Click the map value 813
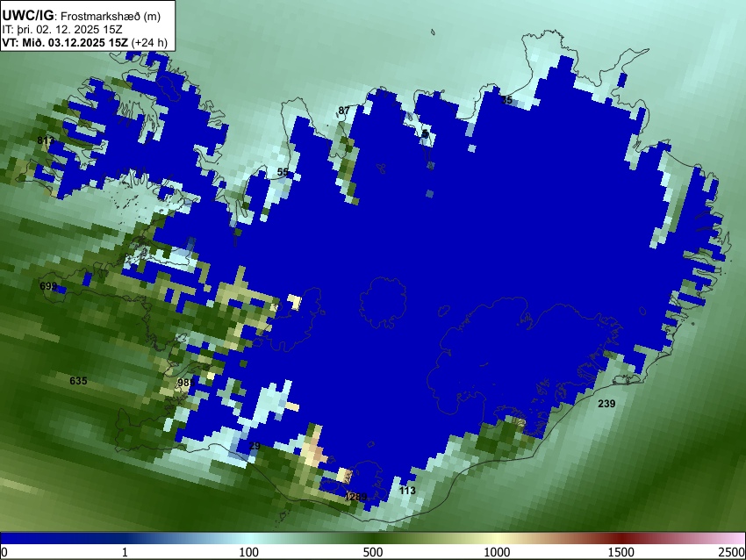Image resolution: width=746 pixels, height=560 pixels. point(47,140)
